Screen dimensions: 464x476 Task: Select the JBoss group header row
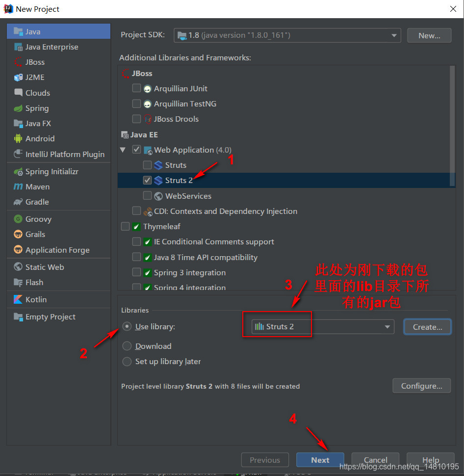286,74
